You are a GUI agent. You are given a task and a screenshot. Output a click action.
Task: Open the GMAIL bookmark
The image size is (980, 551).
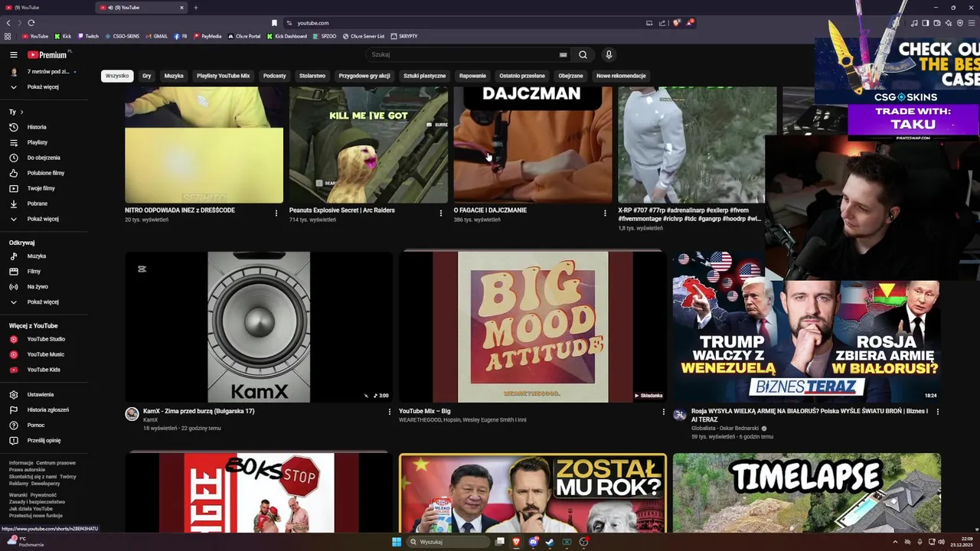(156, 36)
